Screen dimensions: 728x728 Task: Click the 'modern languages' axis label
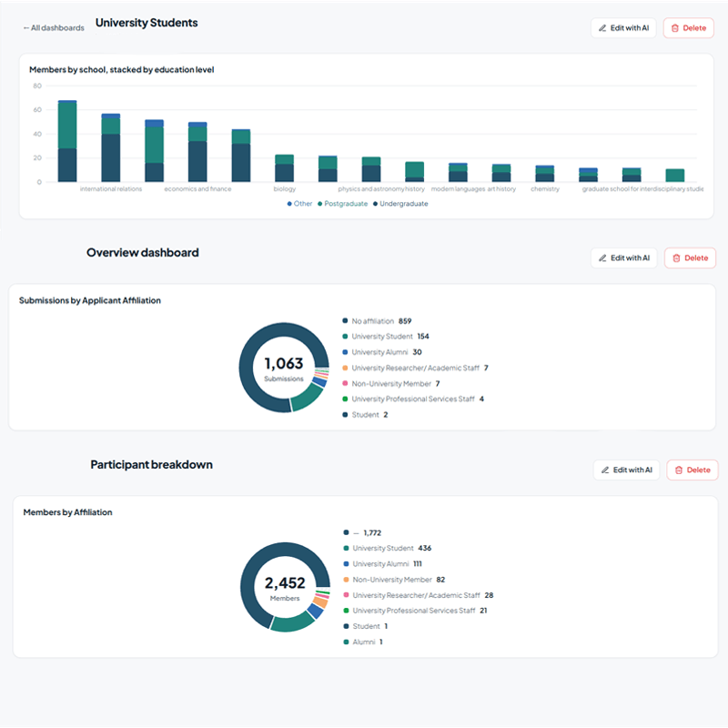(x=459, y=189)
